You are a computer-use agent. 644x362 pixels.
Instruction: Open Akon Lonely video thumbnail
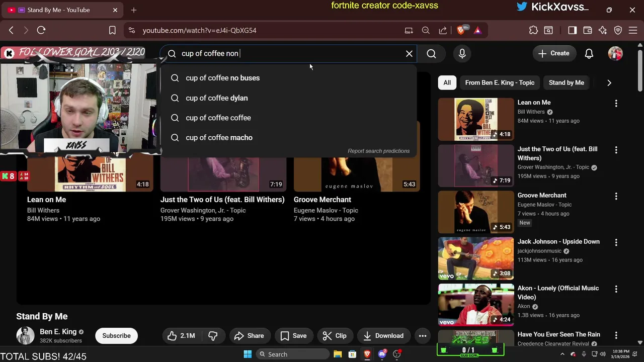pyautogui.click(x=476, y=305)
